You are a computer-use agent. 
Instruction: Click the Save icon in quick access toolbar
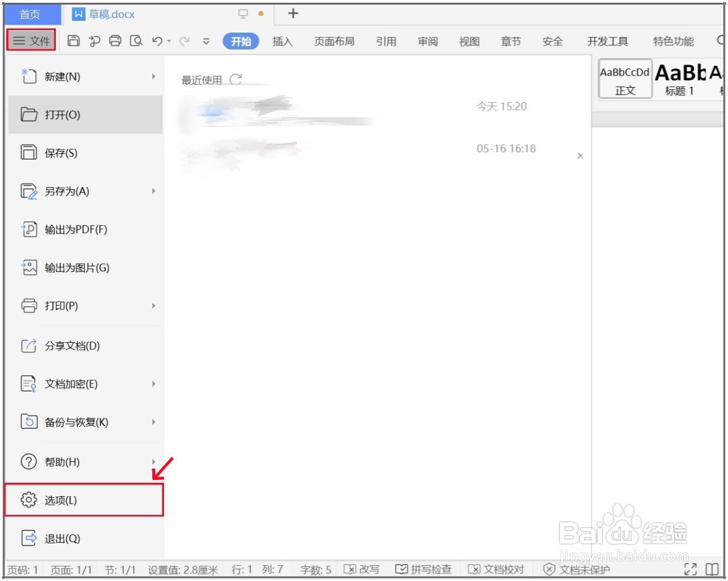(x=74, y=40)
